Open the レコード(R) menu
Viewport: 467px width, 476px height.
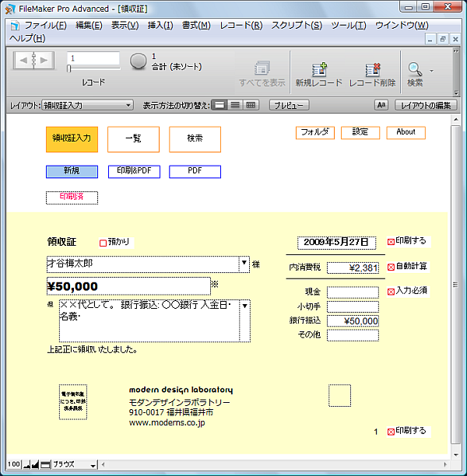coord(241,25)
